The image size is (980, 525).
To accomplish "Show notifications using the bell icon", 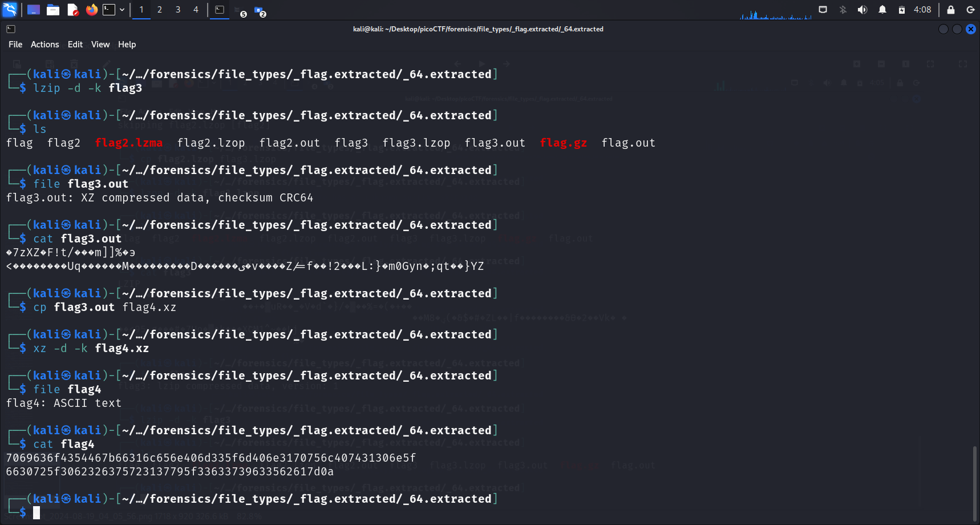I will [x=882, y=10].
